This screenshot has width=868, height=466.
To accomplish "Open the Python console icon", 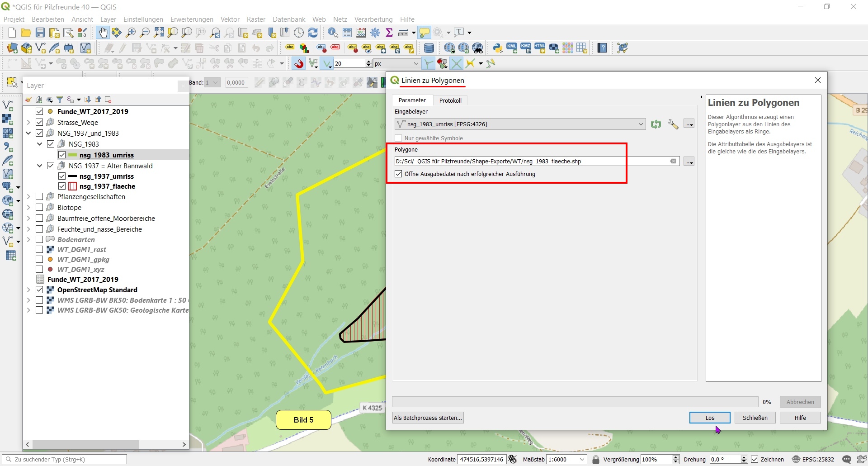I will coord(498,48).
